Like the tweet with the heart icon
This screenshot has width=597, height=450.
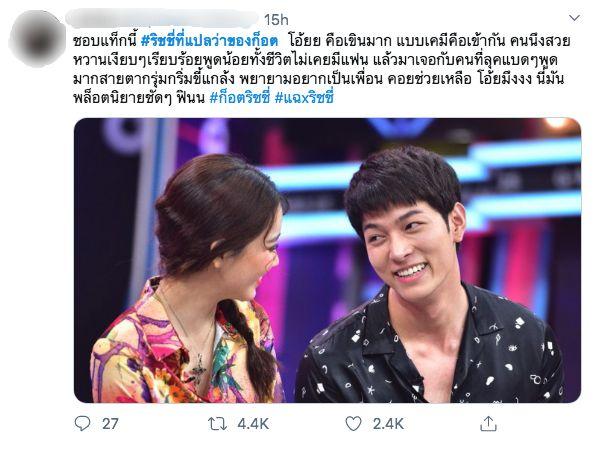pyautogui.click(x=353, y=423)
